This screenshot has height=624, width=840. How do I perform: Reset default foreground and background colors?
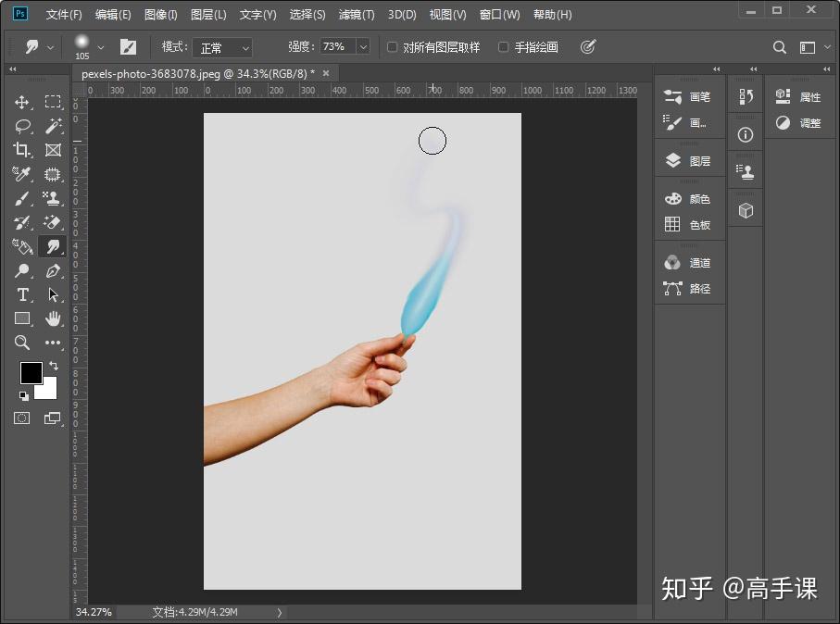23,396
